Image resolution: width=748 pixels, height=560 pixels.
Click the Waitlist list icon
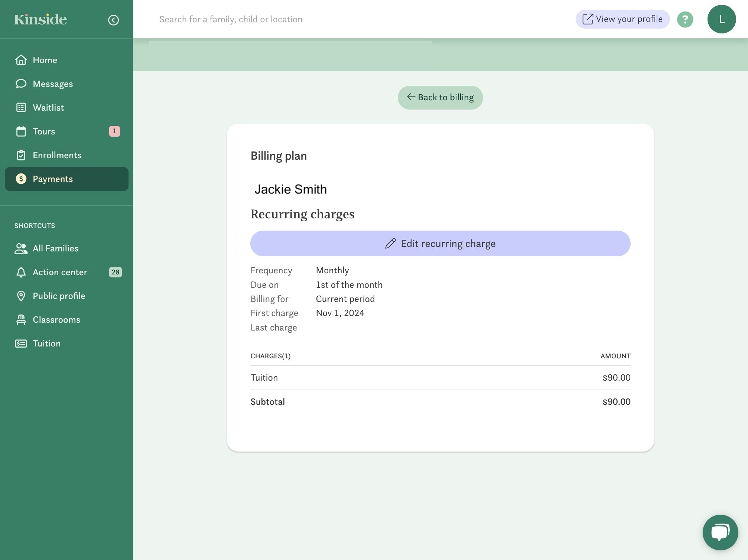[x=21, y=108]
